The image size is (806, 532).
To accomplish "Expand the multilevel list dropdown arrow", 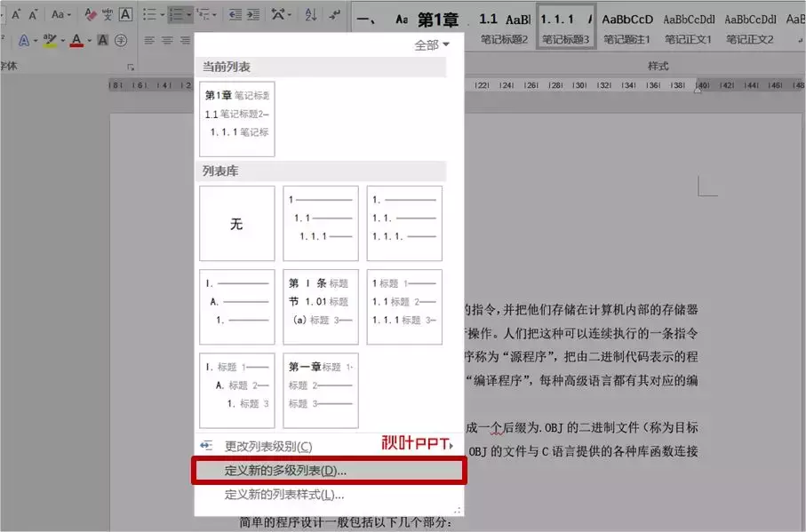I will point(215,15).
